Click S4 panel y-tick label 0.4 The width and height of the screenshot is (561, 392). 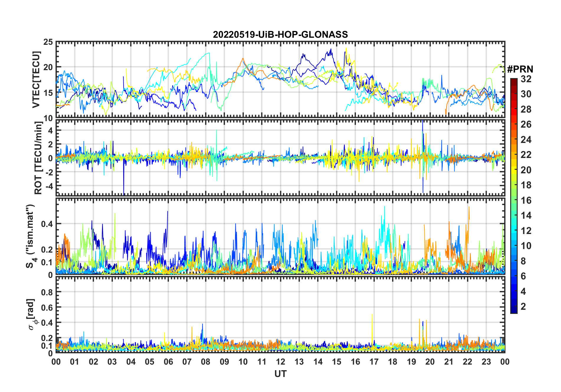(x=47, y=224)
